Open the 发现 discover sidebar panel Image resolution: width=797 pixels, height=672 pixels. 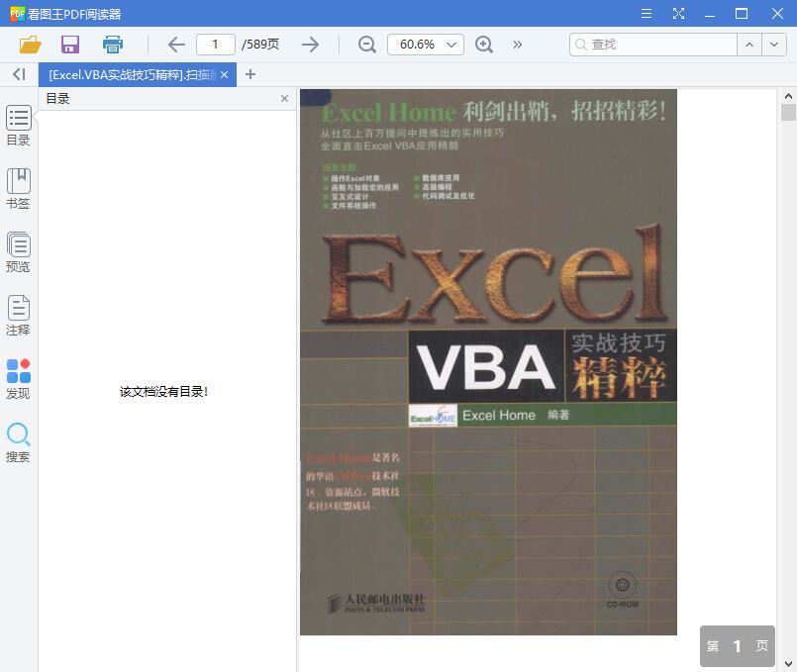pos(18,379)
